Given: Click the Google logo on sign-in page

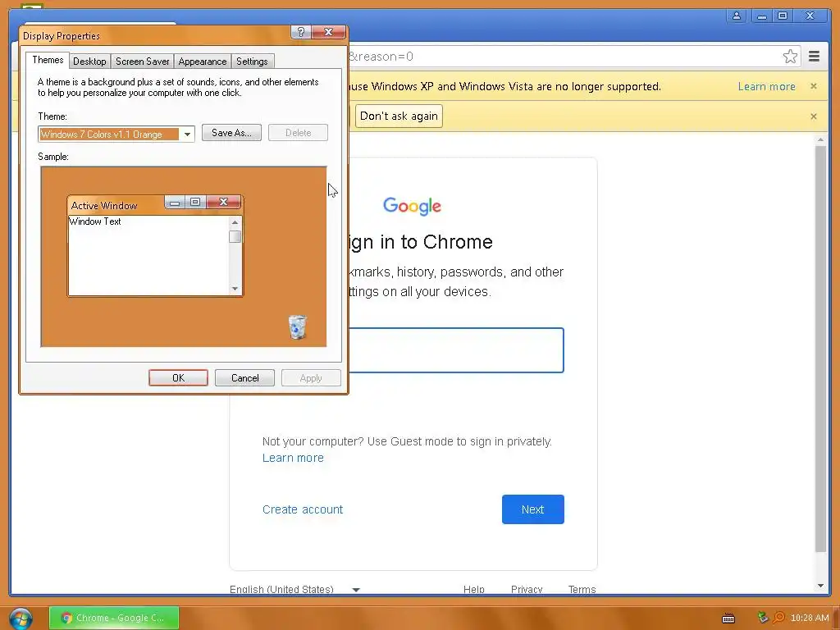Looking at the screenshot, I should 412,206.
